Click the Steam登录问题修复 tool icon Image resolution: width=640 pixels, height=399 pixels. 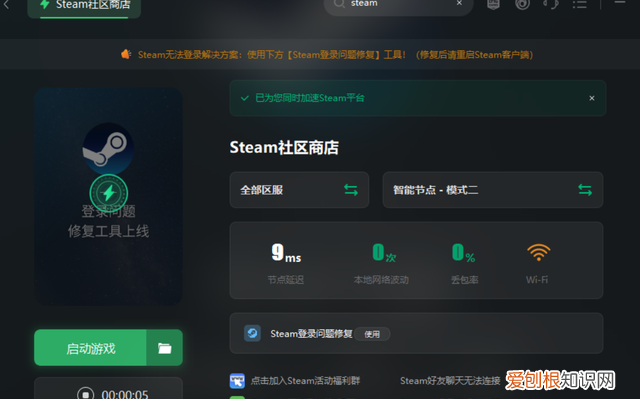(252, 333)
